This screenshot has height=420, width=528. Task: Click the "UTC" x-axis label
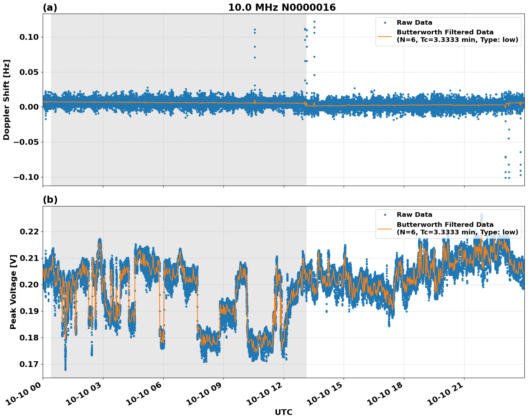pos(283,412)
